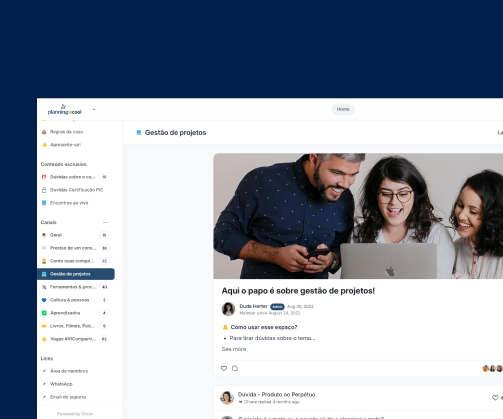Viewport: 503px width, 419px height.
Task: Click 'Como usar esse espaço?' heading
Action: point(264,327)
